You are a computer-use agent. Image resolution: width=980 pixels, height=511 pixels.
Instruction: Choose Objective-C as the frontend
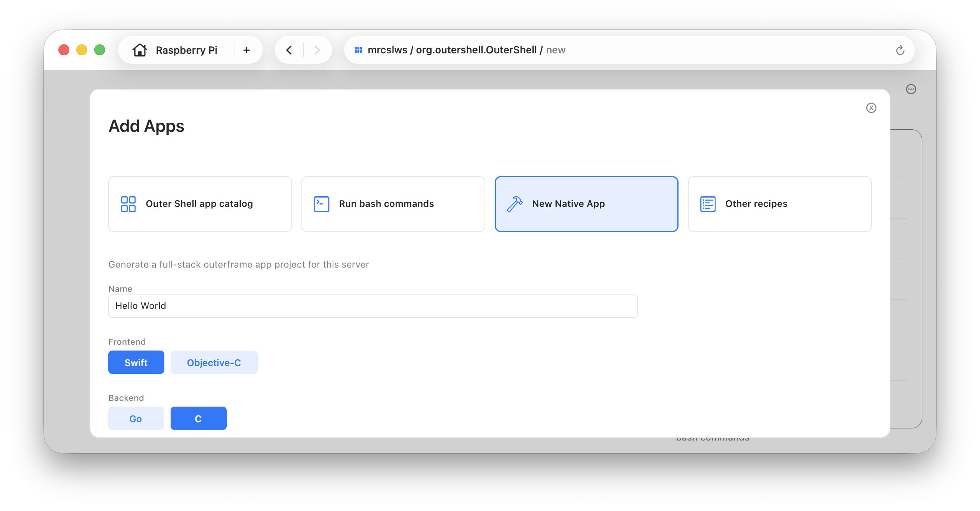(x=214, y=362)
